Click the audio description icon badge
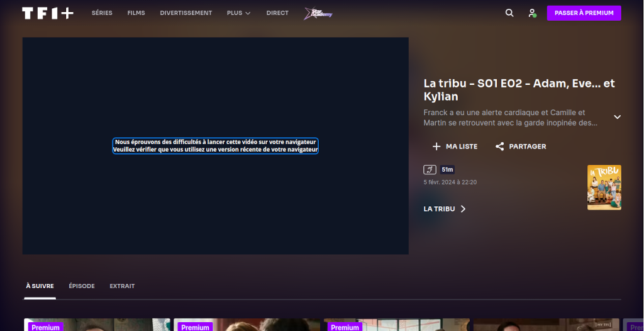The height and width of the screenshot is (331, 644). tap(430, 169)
